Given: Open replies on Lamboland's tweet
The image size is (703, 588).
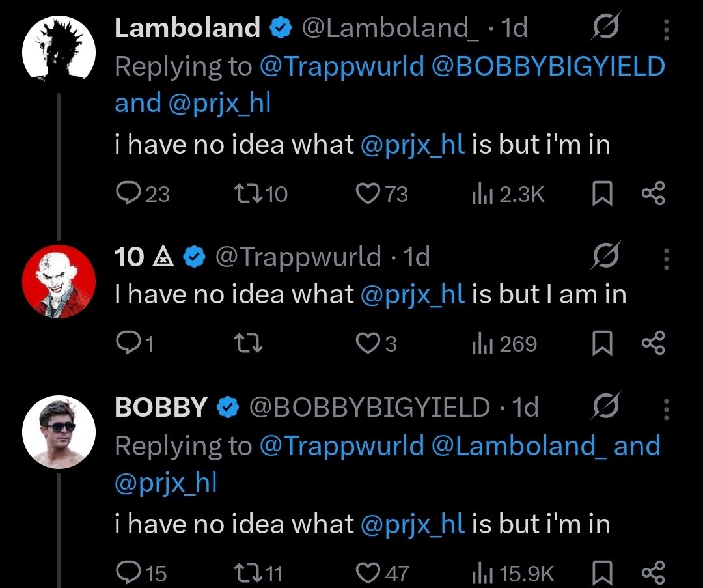Looking at the screenshot, I should tap(143, 194).
